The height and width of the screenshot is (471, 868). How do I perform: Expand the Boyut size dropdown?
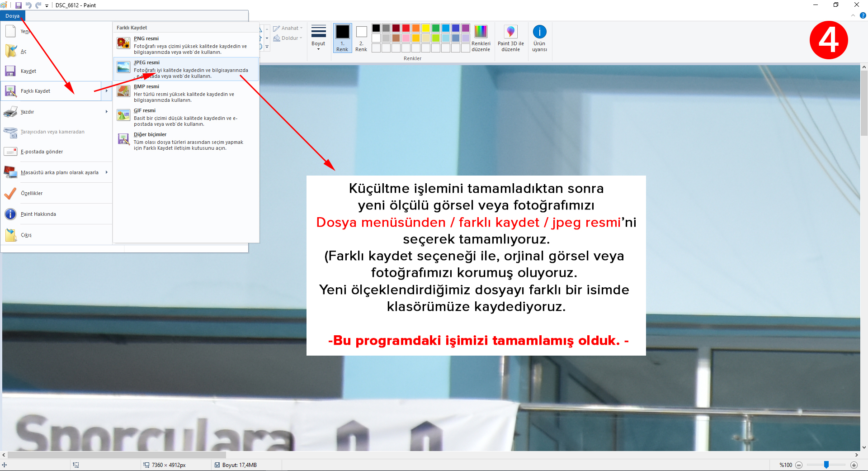(318, 38)
